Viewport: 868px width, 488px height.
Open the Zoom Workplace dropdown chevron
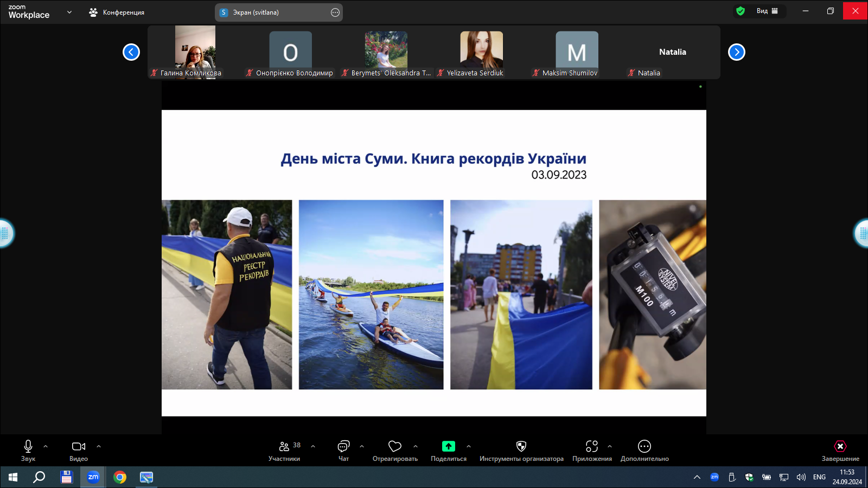69,12
